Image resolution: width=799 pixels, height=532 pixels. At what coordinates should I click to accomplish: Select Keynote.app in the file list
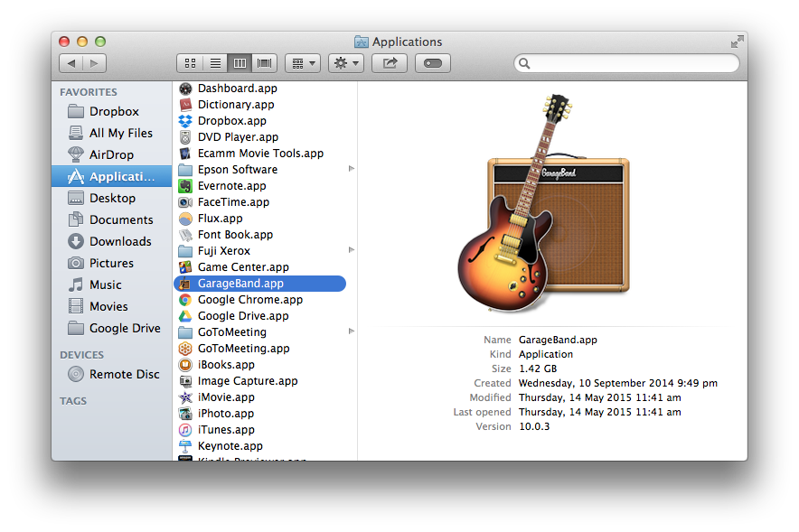[230, 446]
